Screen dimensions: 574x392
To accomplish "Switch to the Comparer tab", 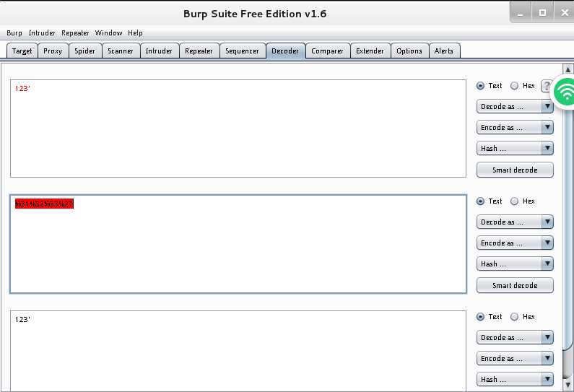I will pos(327,51).
